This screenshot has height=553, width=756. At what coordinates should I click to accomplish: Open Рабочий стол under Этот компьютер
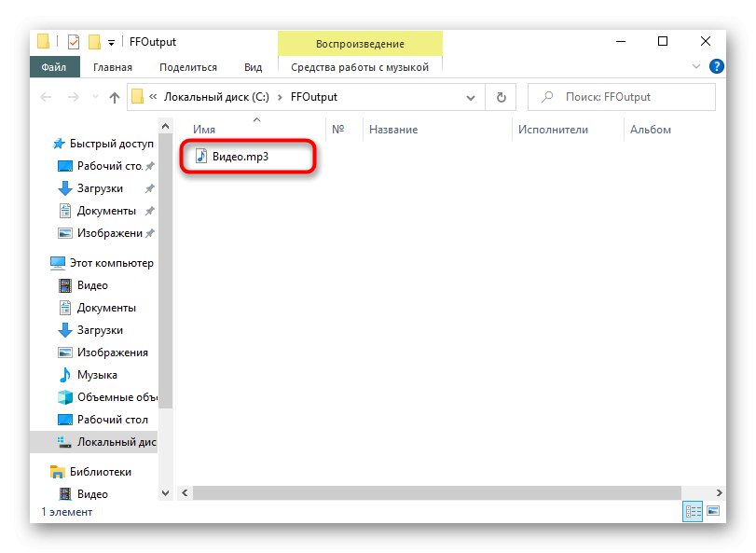pyautogui.click(x=103, y=420)
